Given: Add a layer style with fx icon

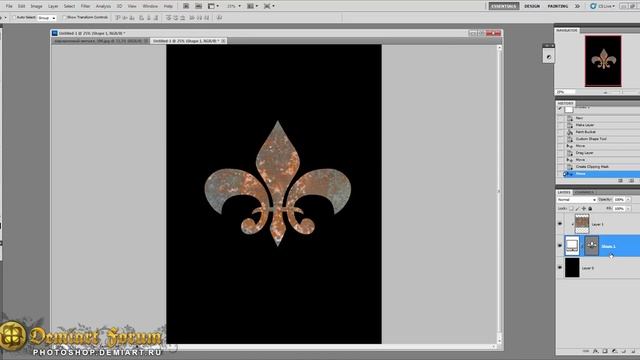Looking at the screenshot, I should 596,351.
